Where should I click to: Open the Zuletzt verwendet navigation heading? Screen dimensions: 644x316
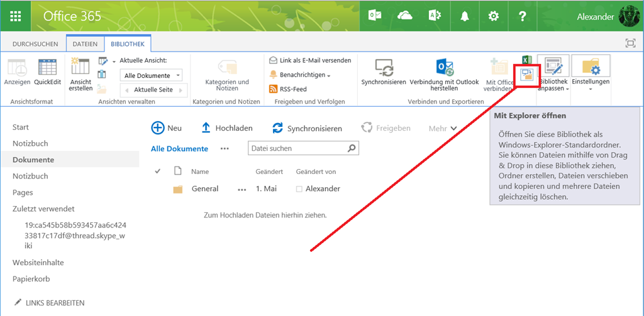coord(43,209)
